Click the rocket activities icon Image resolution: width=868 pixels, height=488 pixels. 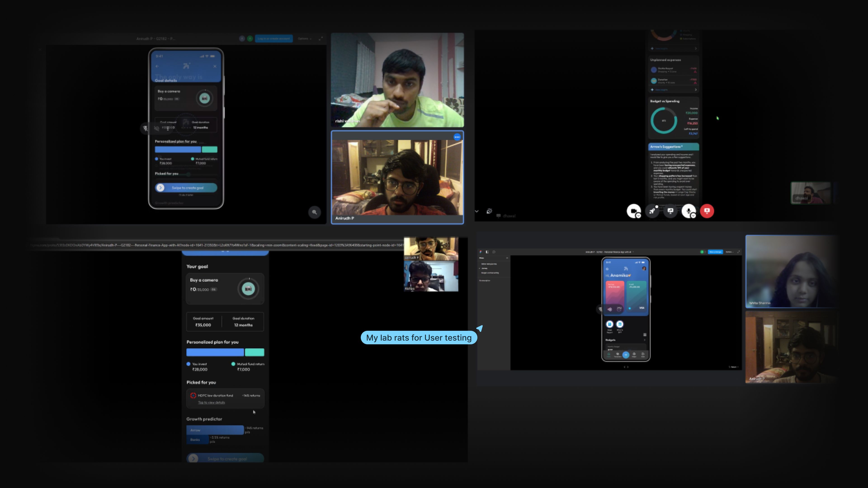pyautogui.click(x=652, y=211)
